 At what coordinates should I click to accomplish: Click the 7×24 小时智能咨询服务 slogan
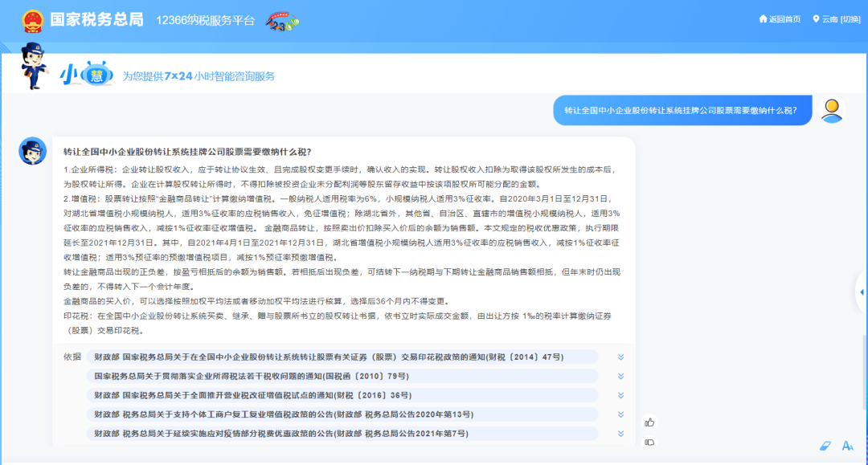coord(199,76)
